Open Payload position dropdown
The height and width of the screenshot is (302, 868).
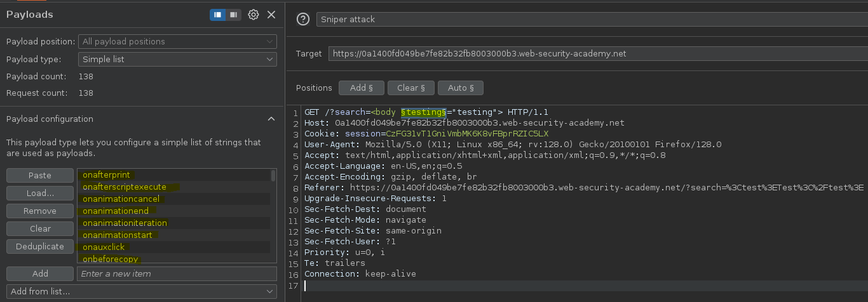(x=177, y=41)
